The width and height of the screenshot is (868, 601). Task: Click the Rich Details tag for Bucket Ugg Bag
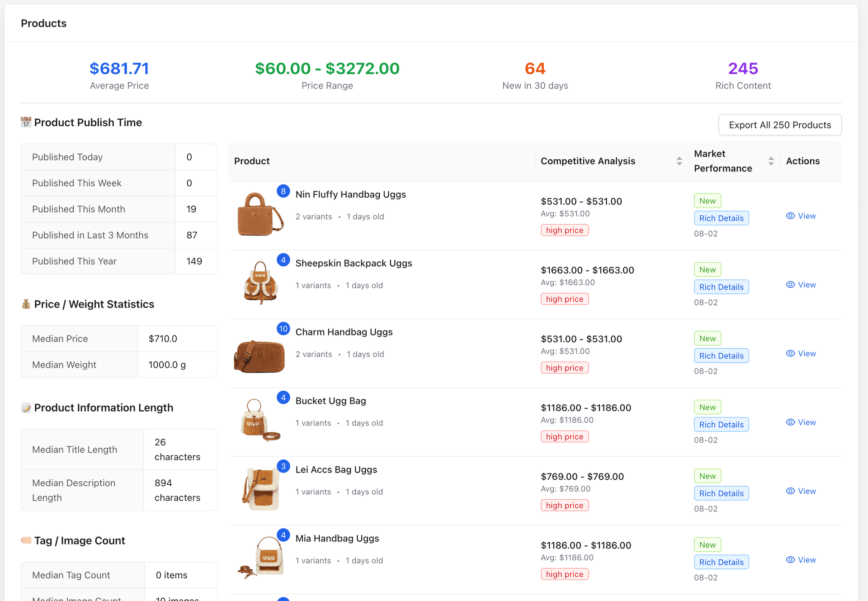[721, 424]
